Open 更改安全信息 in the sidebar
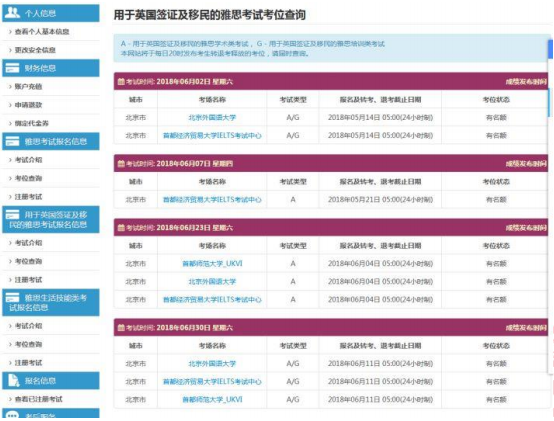Viewport: 554px width, 421px height. [35, 50]
